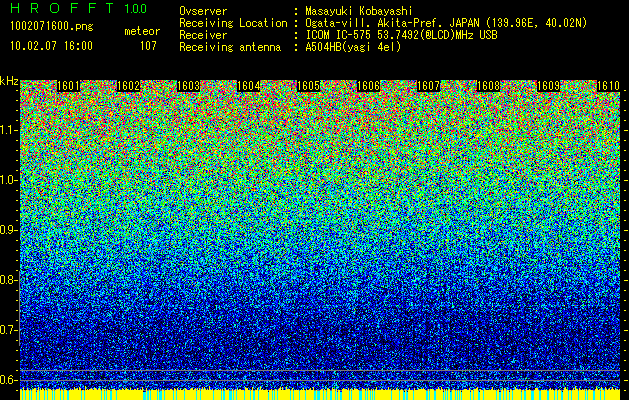Select the 1607 minute label
Image resolution: width=629 pixels, height=400 pixels.
click(428, 86)
